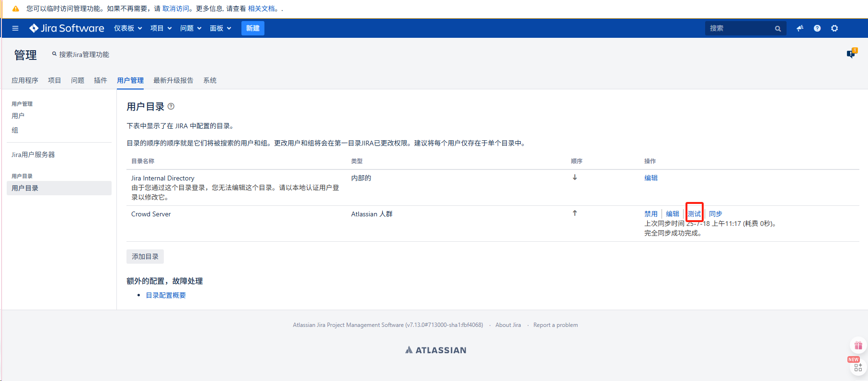Click the notification flag icon with badge
Viewport: 868px width, 381px height.
pos(852,54)
